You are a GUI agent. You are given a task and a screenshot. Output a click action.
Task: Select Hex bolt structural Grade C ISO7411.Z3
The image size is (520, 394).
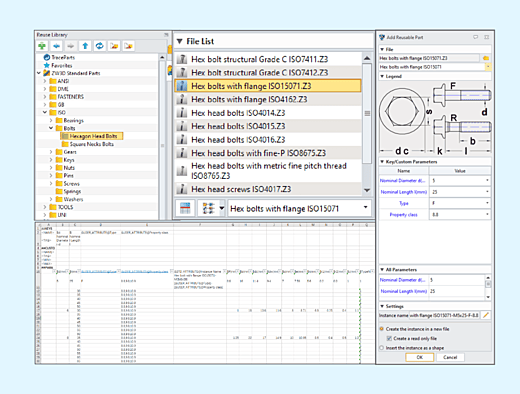point(268,59)
